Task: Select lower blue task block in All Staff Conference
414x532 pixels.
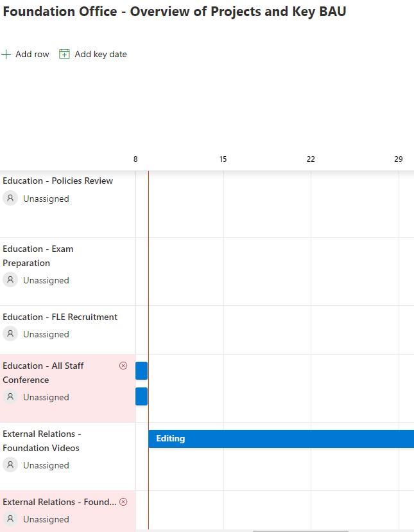Action: tap(141, 396)
